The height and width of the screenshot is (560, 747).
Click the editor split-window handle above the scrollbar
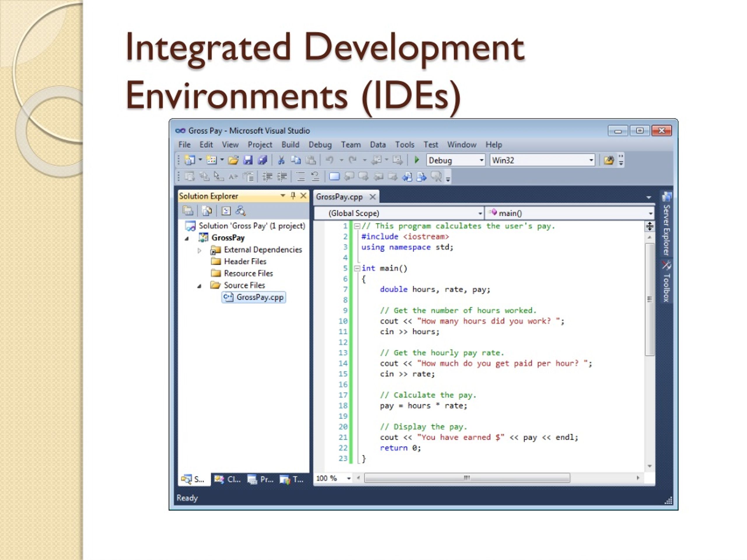pos(650,226)
